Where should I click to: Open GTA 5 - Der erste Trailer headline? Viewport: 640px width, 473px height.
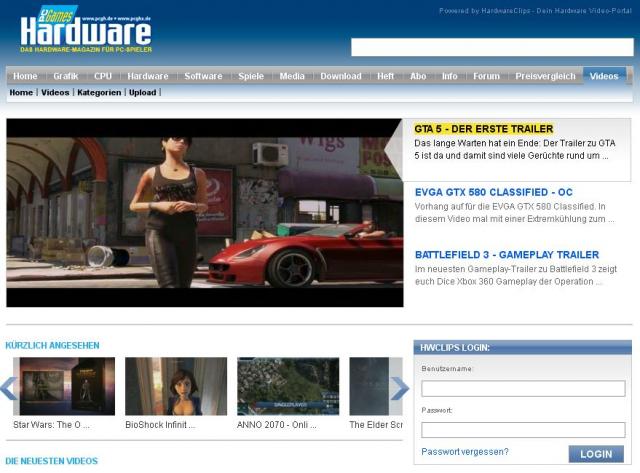coord(484,129)
